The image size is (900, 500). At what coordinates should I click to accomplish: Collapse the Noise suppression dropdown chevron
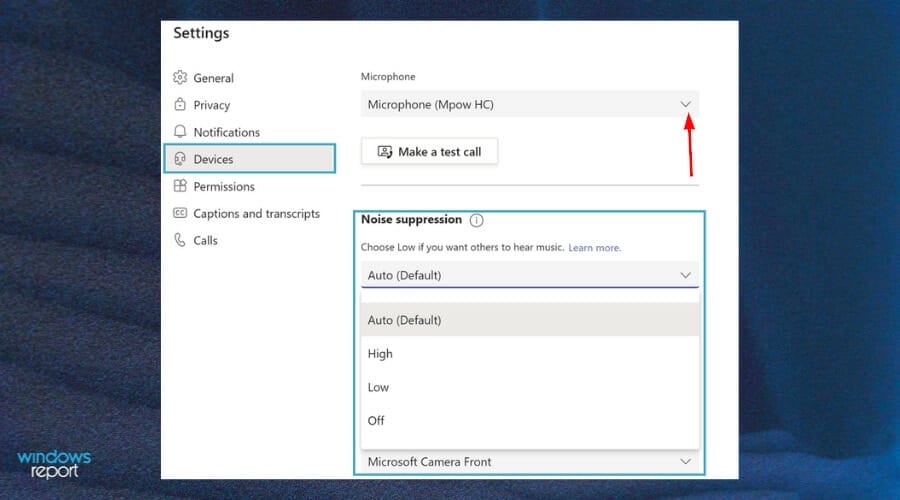click(x=685, y=275)
